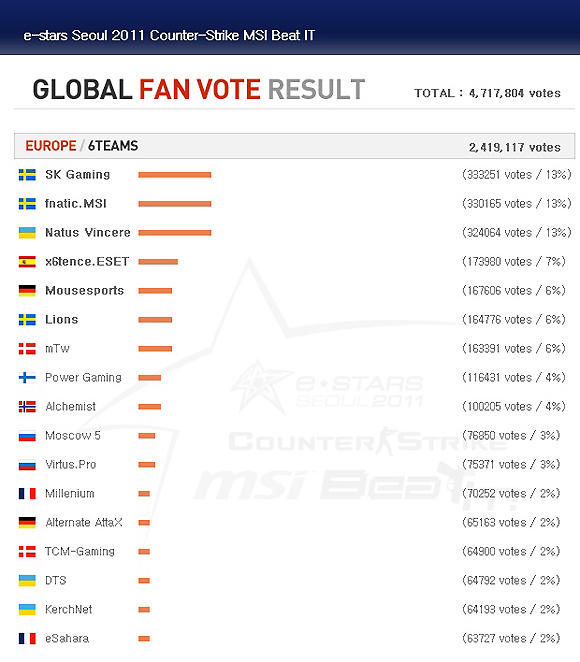
Task: Click the Russian flag beside Virtus.Pro
Action: tap(27, 465)
